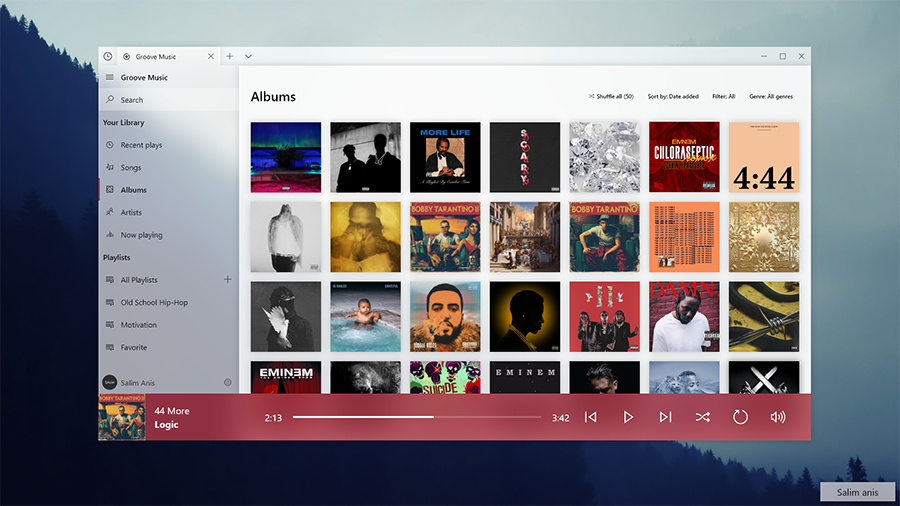Open the diamonds album cover
900x506 pixels.
pos(604,157)
